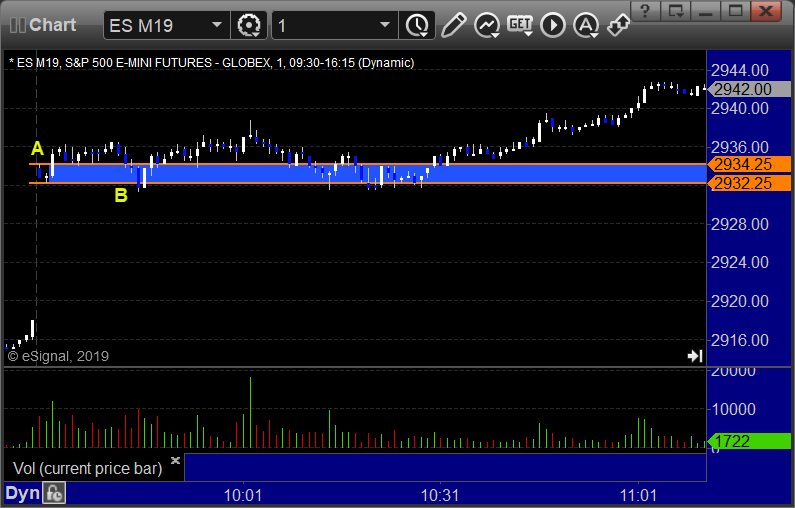795x508 pixels.
Task: Click the green volume value 1722 tag
Action: coord(750,441)
